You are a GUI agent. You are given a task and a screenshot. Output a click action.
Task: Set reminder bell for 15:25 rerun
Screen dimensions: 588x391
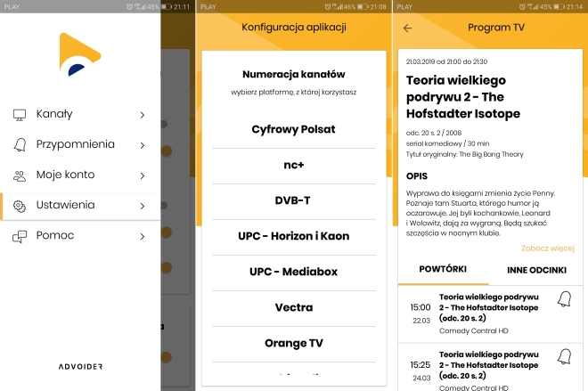(563, 356)
